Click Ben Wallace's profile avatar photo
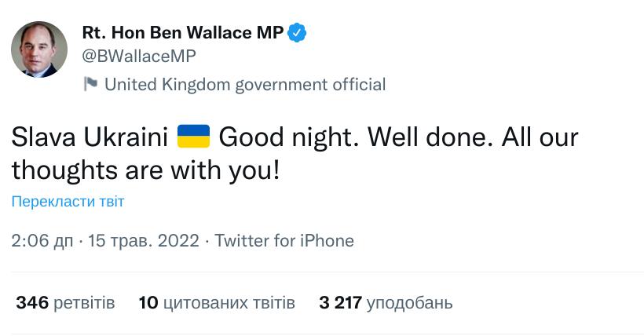Viewport: 644px width, 336px height. point(39,49)
